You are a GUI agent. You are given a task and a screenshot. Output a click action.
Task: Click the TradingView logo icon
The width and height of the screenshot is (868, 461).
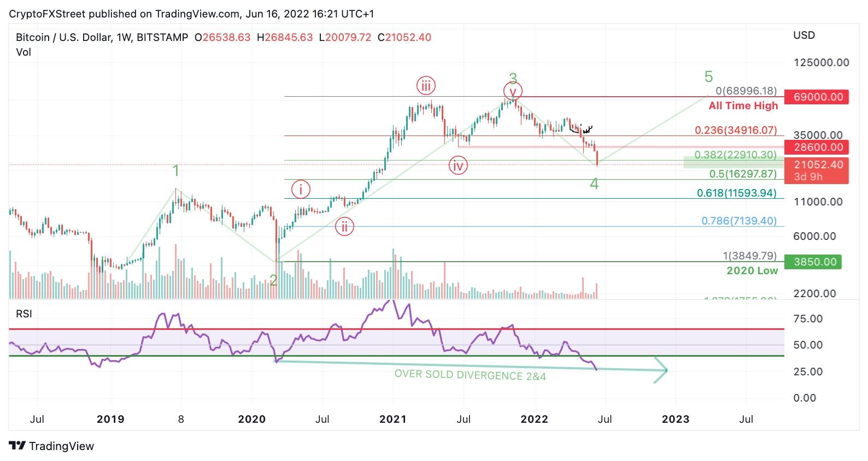17,446
